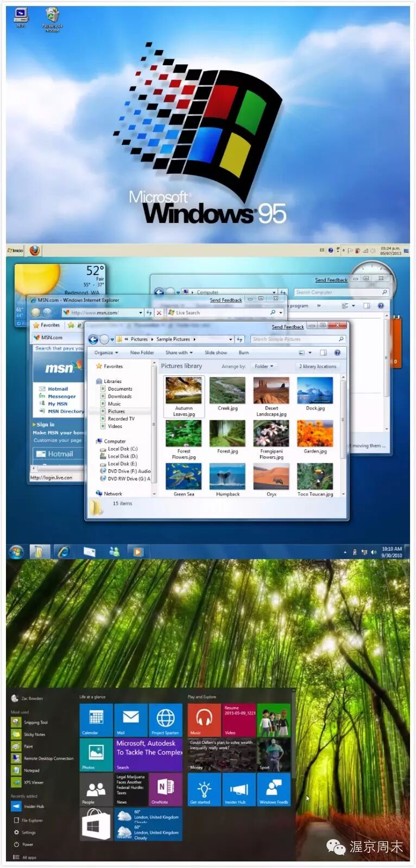416x868 pixels.
Task: Expand the view options dropdown arrow in Pictures Explorer
Action: coord(310,353)
